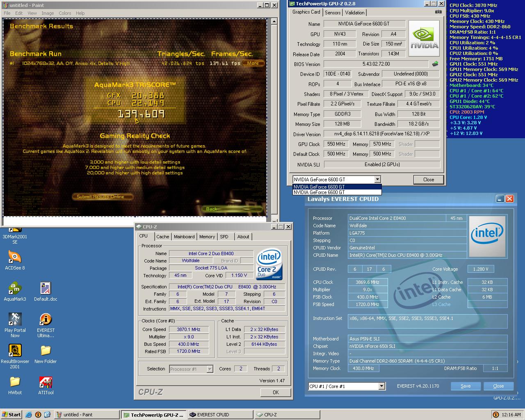Click the Save button in EVEREST CPUID
The height and width of the screenshot is (420, 525).
(466, 386)
